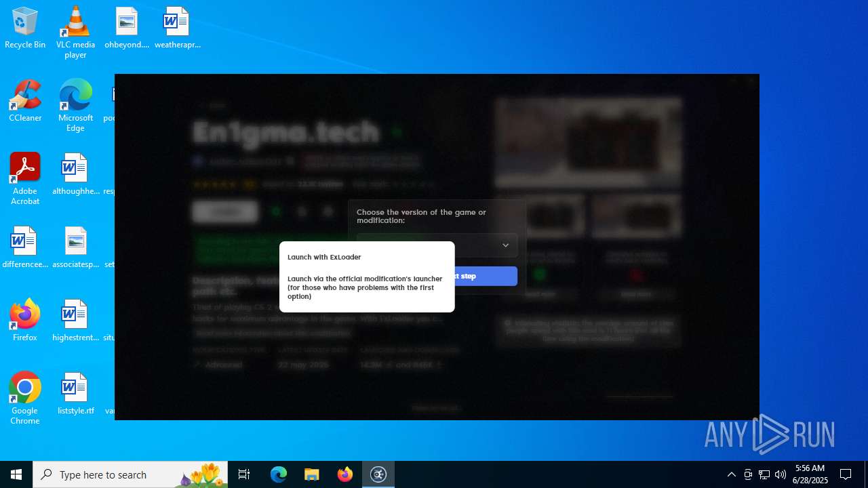Open the CCleaner desktop shortcut
The image size is (868, 488).
click(25, 102)
